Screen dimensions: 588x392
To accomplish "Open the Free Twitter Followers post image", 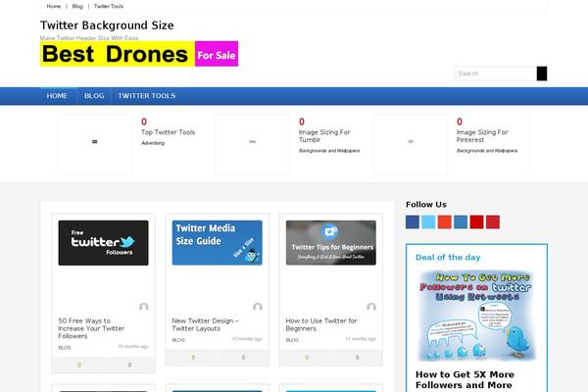I will point(103,243).
